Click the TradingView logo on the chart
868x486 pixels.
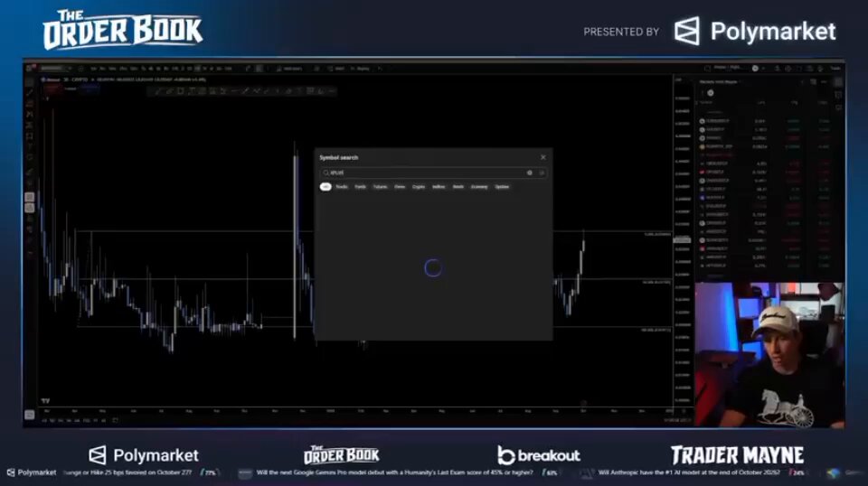pos(45,401)
